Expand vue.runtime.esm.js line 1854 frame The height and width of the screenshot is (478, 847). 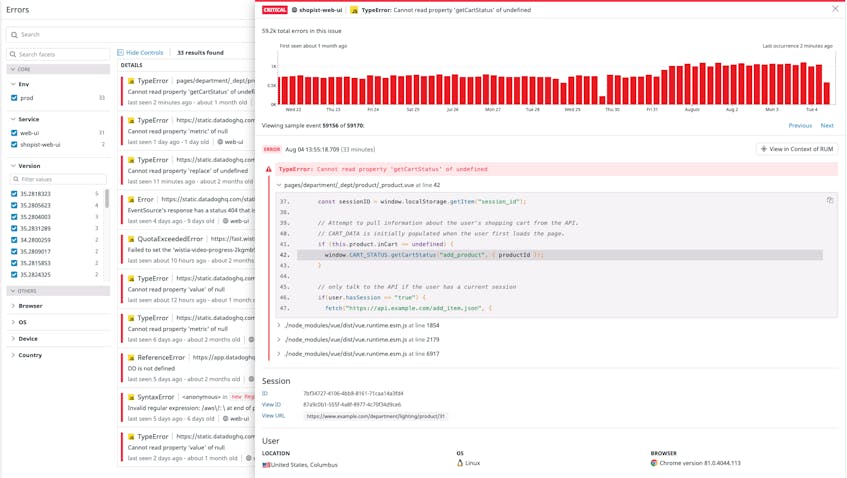[x=279, y=326]
